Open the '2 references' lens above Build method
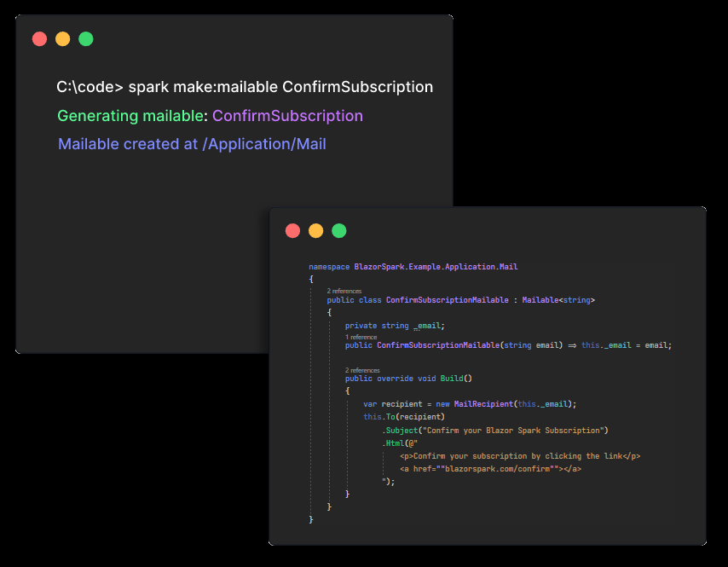This screenshot has width=728, height=567. click(x=362, y=370)
